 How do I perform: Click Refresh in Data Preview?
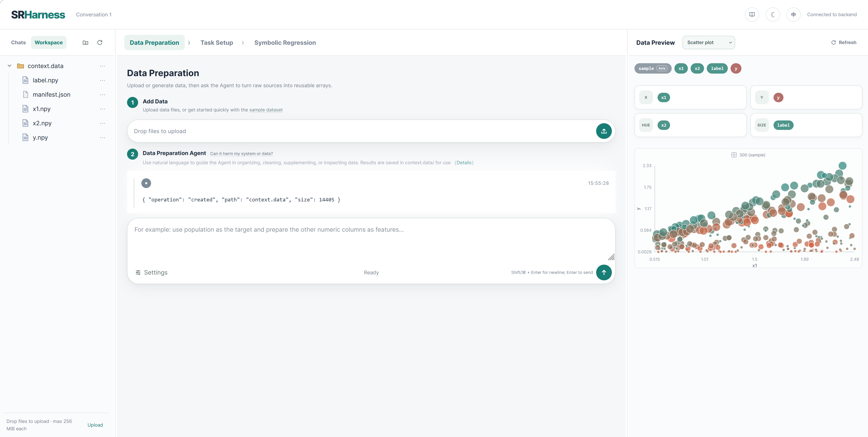(844, 42)
